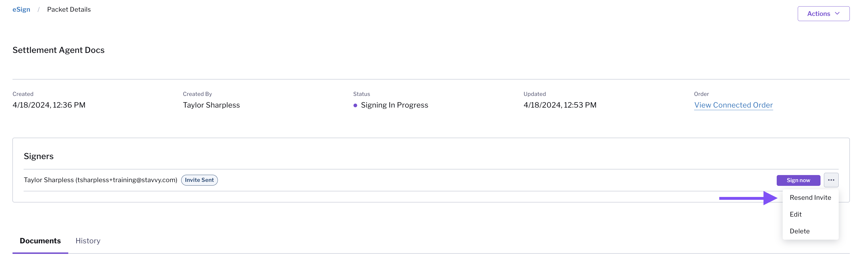The image size is (868, 259).
Task: Click the Signers section heading
Action: tap(38, 156)
